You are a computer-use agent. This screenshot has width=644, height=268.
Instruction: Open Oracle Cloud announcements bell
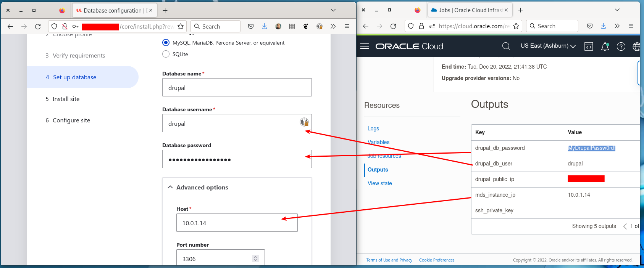(x=605, y=47)
